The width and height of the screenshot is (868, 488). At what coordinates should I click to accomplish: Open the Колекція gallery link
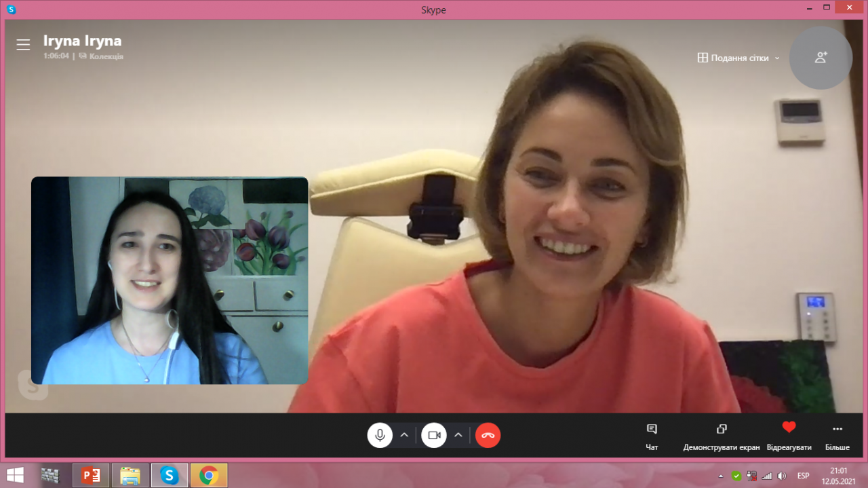point(101,56)
